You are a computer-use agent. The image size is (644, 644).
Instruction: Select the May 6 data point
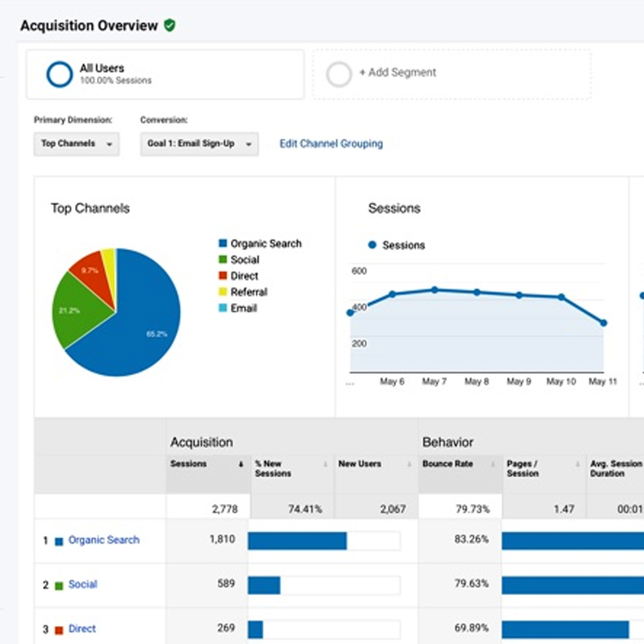(392, 294)
